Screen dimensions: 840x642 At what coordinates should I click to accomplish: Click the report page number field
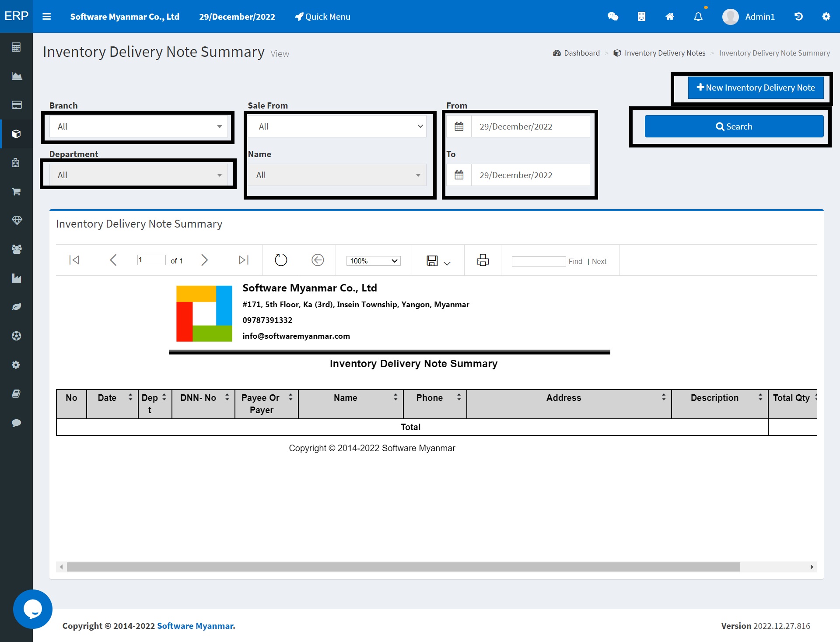click(x=151, y=260)
